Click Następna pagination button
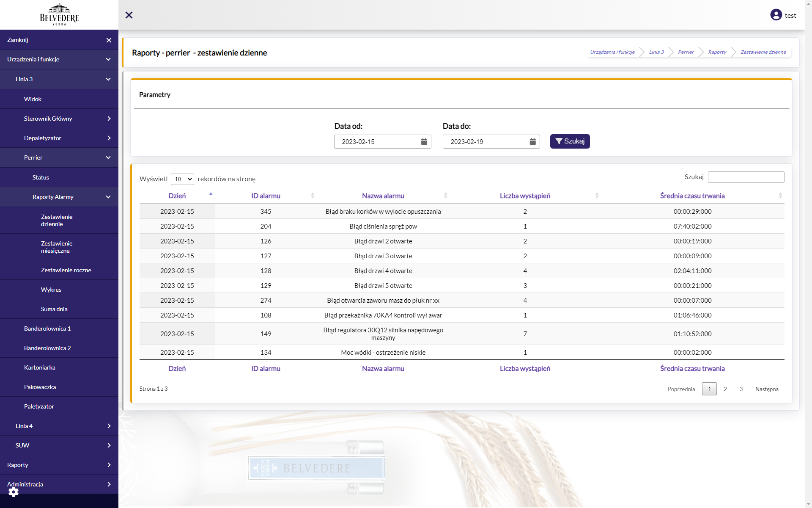The height and width of the screenshot is (508, 812). tap(767, 389)
